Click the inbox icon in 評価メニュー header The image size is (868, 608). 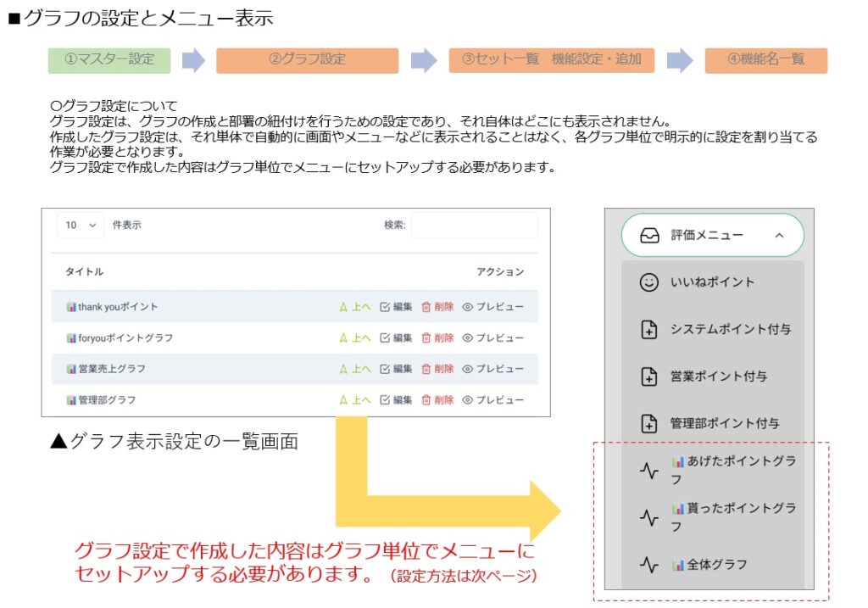point(649,236)
